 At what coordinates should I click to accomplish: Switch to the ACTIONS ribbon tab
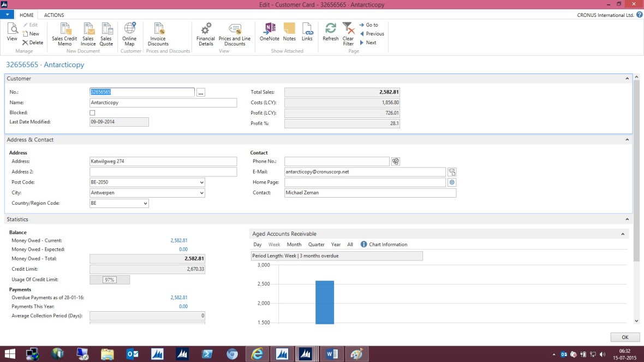click(x=54, y=15)
